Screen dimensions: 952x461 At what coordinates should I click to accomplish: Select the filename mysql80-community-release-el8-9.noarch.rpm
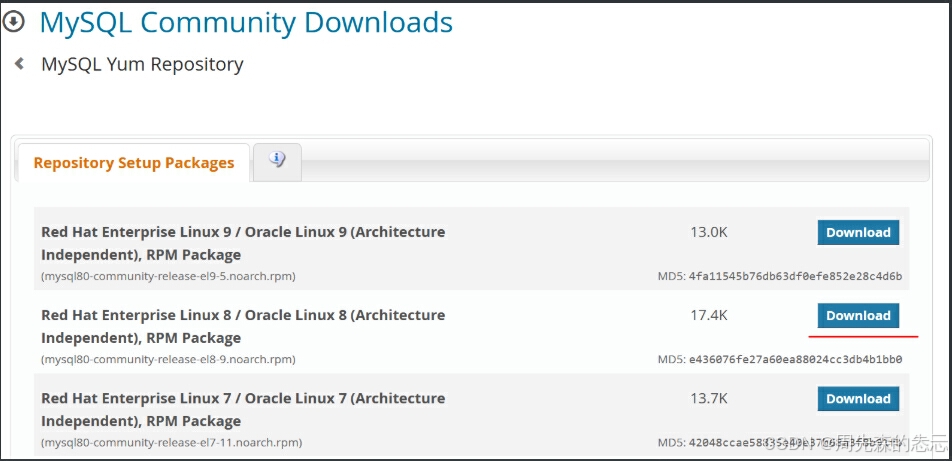pyautogui.click(x=168, y=360)
